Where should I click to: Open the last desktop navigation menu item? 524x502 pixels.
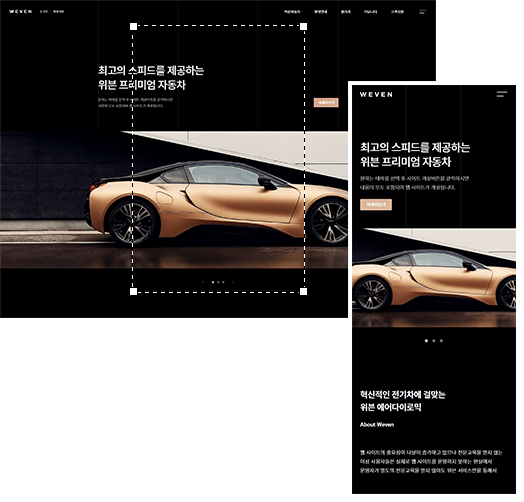[x=397, y=12]
